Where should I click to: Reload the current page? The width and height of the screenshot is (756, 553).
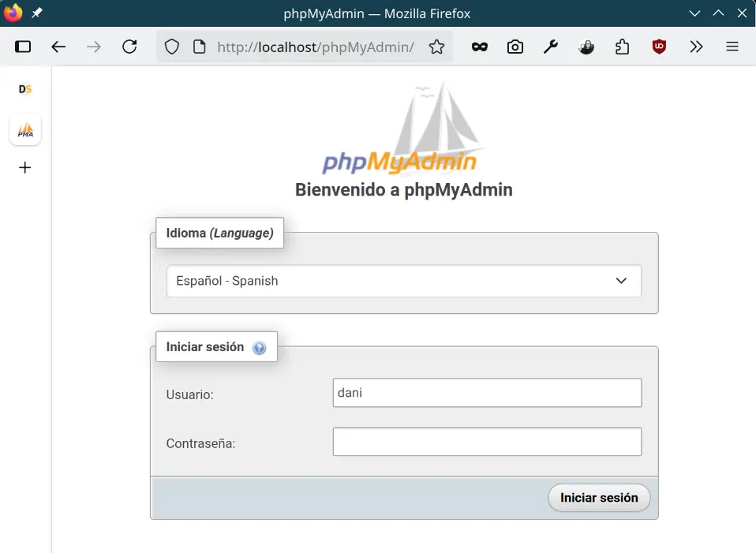pyautogui.click(x=129, y=47)
